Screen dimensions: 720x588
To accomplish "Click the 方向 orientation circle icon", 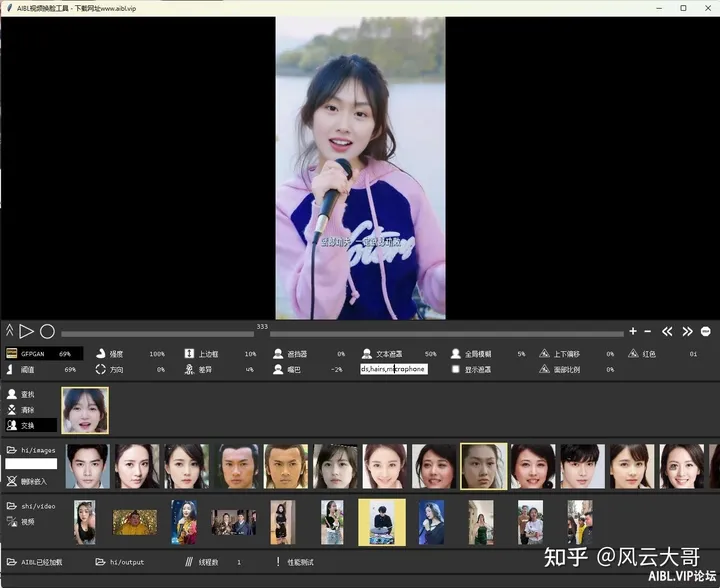I will click(100, 369).
